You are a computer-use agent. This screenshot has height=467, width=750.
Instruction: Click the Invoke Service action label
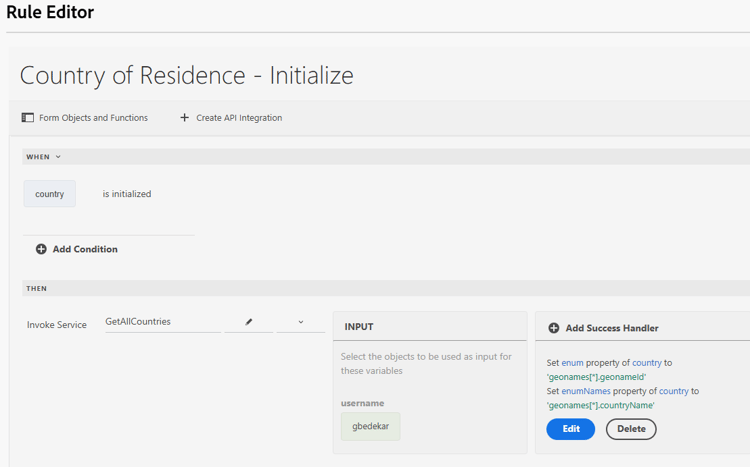[57, 324]
